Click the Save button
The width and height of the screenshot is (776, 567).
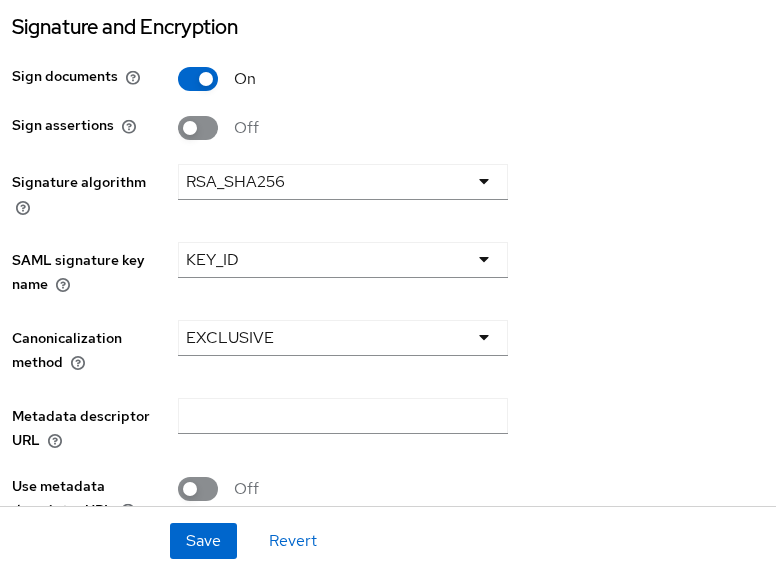pyautogui.click(x=203, y=541)
